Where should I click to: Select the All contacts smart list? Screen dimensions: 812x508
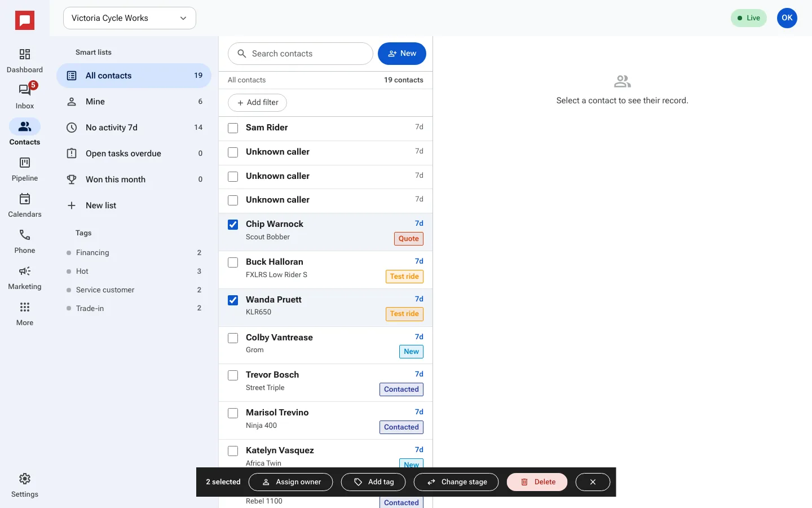(x=134, y=76)
